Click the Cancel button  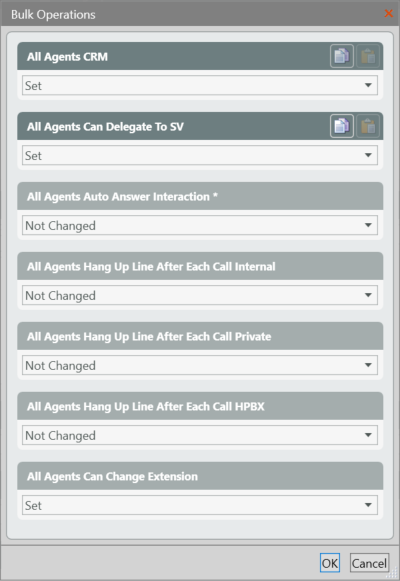[x=369, y=563]
